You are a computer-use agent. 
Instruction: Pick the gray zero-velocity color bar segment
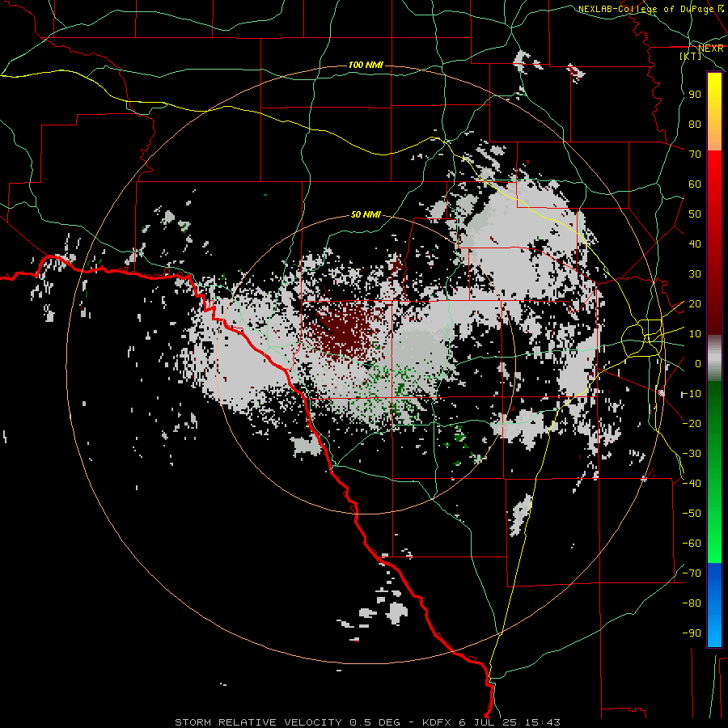(x=714, y=358)
